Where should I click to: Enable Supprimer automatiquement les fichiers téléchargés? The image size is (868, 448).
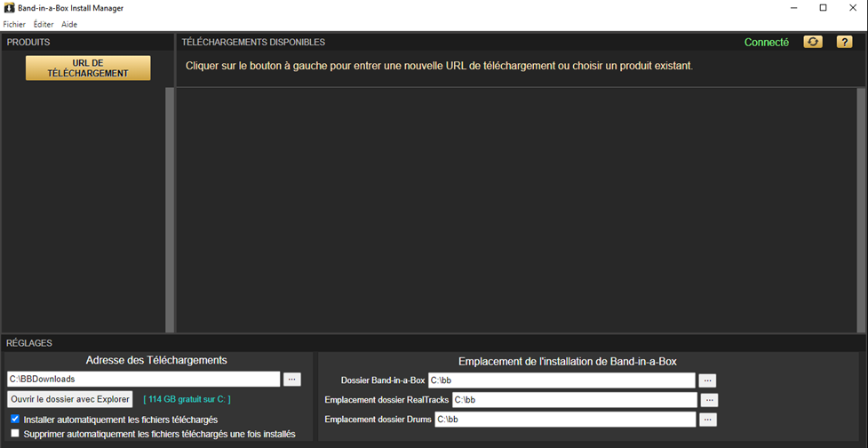15,434
